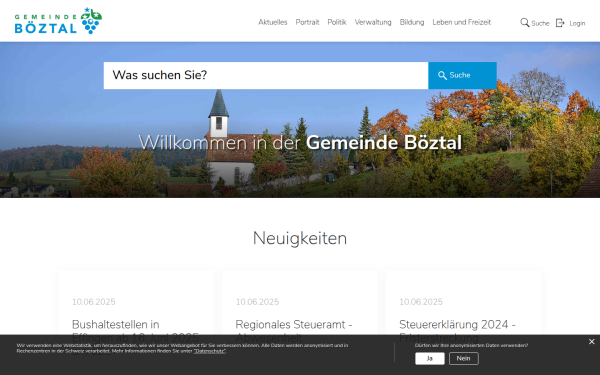Click the Login door icon
This screenshot has height=375, width=600.
click(560, 23)
